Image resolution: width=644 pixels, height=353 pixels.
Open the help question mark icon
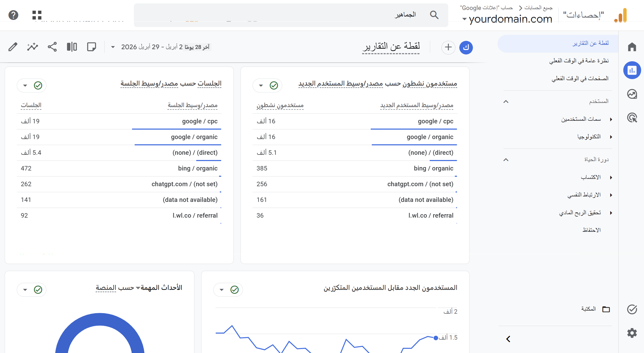click(x=13, y=15)
